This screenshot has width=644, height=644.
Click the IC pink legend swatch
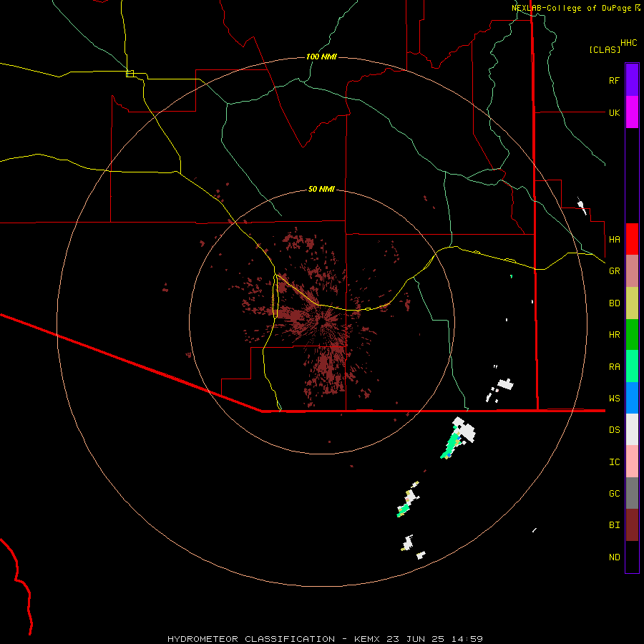pos(632,462)
